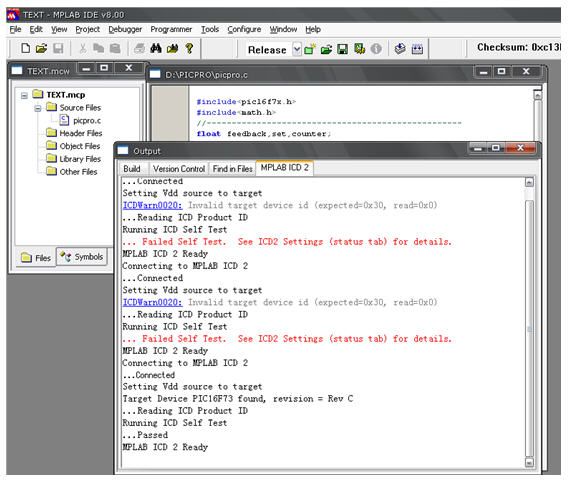Click the picpro.c editor window title icon
This screenshot has height=480, width=572.
tap(155, 74)
